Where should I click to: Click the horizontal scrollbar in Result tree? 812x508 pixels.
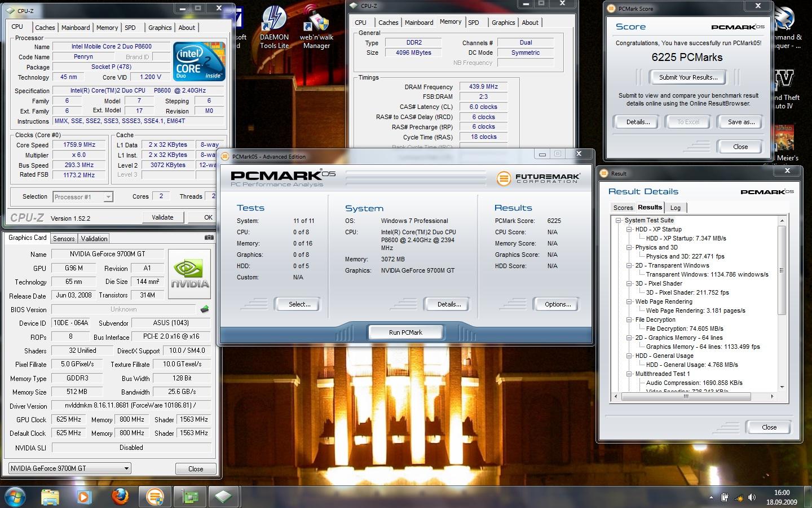pyautogui.click(x=686, y=396)
